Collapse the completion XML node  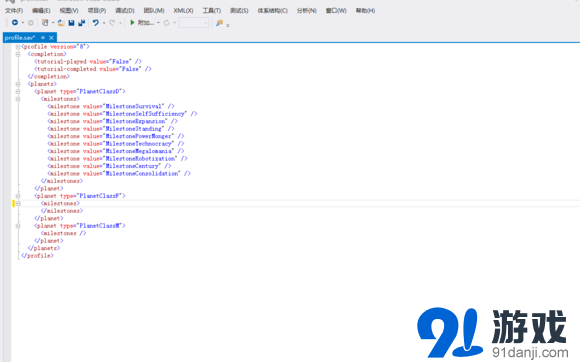click(18, 54)
